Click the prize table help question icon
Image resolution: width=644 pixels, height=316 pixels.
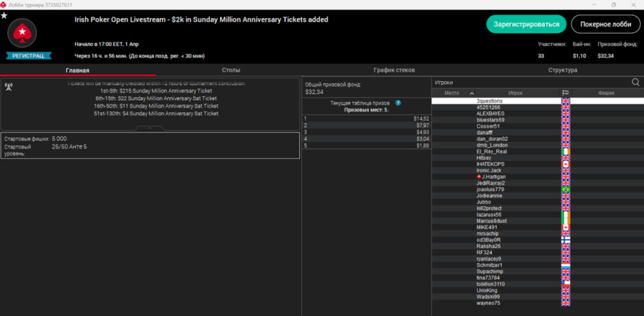tap(397, 103)
